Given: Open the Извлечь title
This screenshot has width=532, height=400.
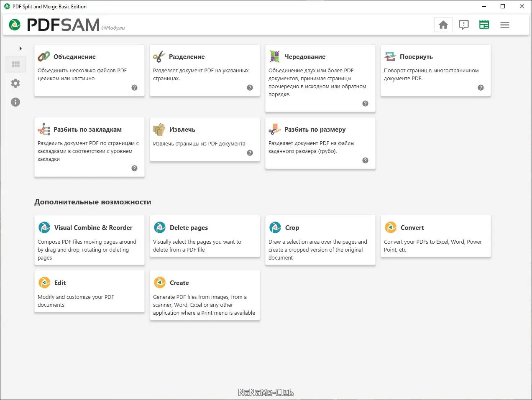Looking at the screenshot, I should click(x=182, y=130).
